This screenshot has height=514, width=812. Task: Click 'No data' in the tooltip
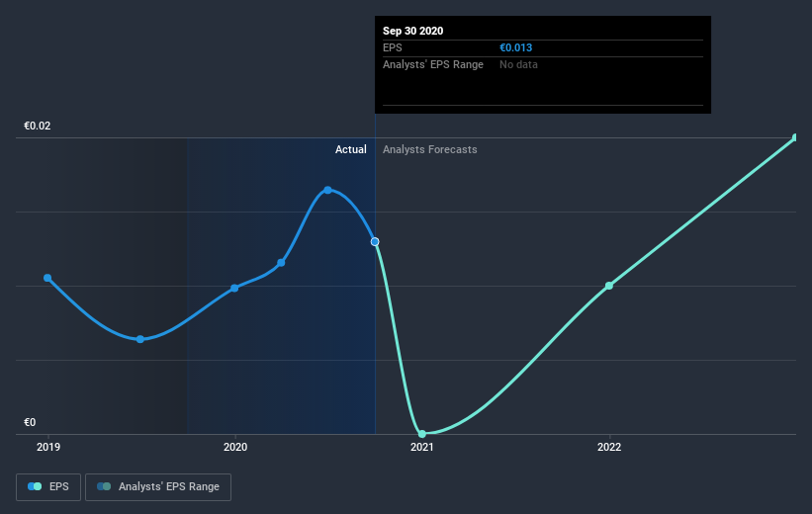[x=518, y=64]
